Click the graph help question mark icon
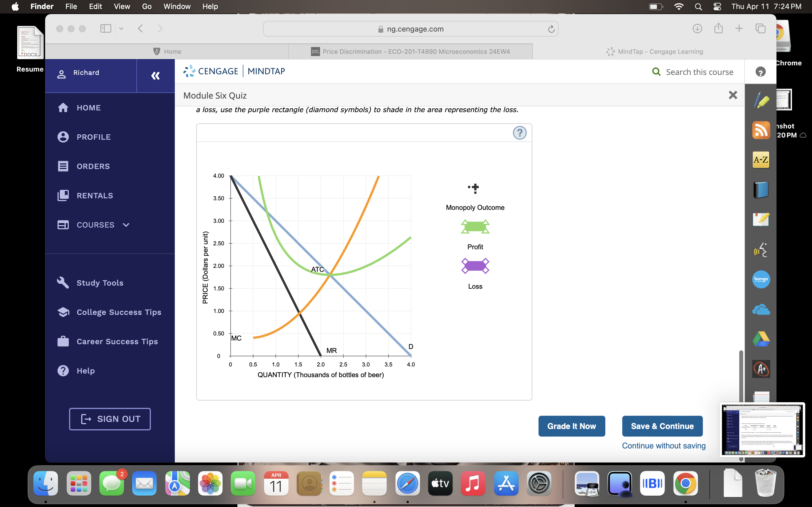The width and height of the screenshot is (812, 507). point(519,133)
